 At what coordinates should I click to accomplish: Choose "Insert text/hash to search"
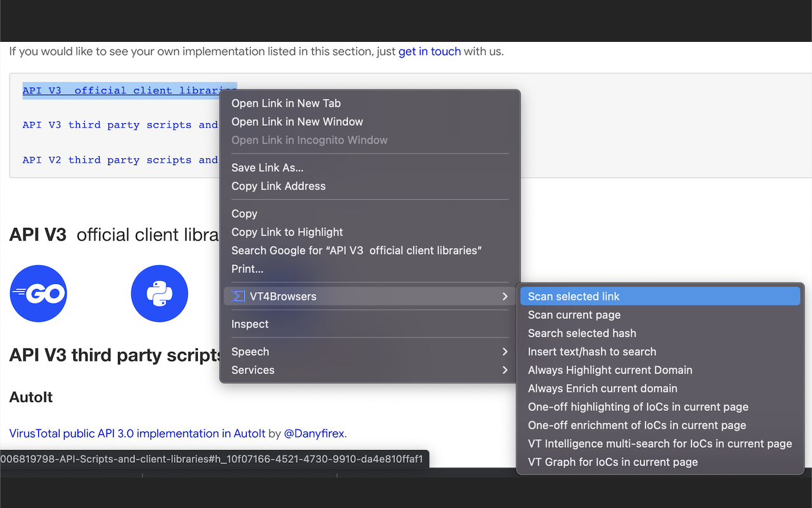tap(593, 351)
